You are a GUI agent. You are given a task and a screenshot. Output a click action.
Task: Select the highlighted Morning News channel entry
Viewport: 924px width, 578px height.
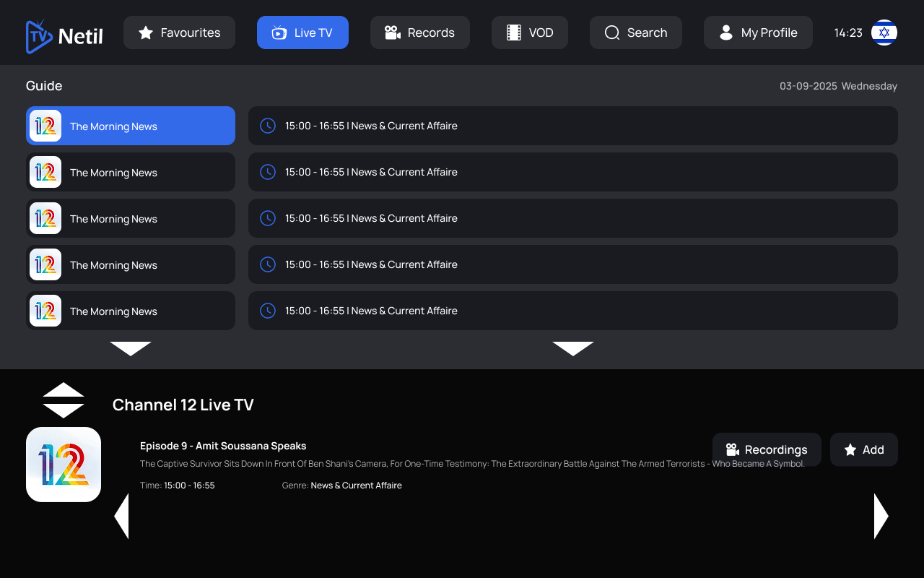click(x=130, y=125)
